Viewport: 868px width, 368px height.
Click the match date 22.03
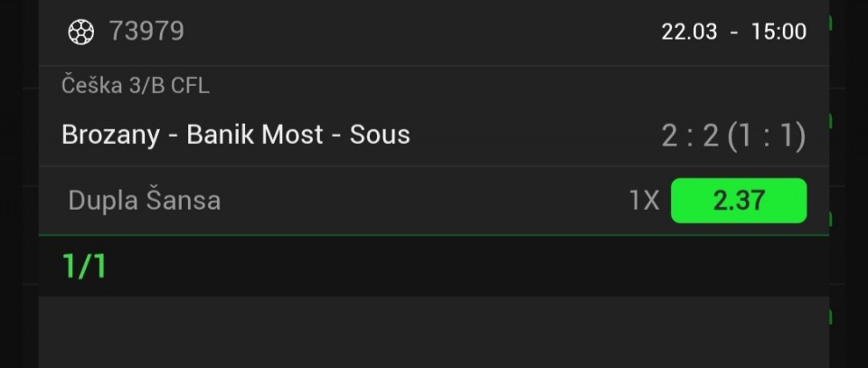pyautogui.click(x=689, y=33)
